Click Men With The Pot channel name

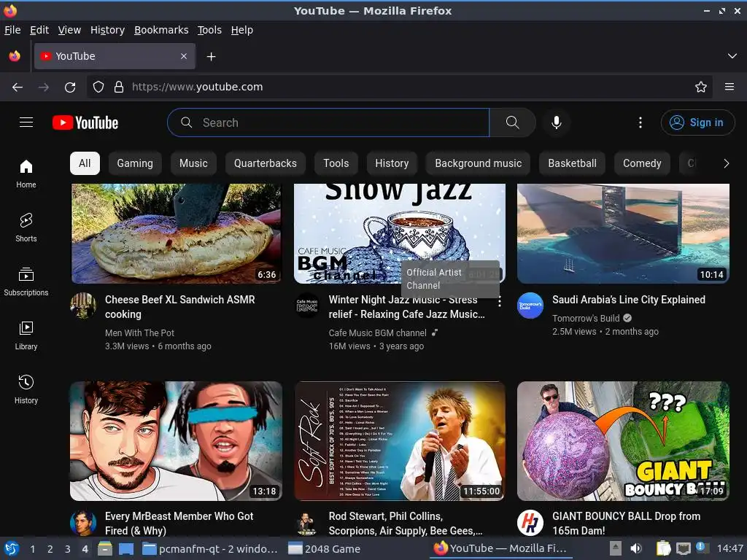139,332
